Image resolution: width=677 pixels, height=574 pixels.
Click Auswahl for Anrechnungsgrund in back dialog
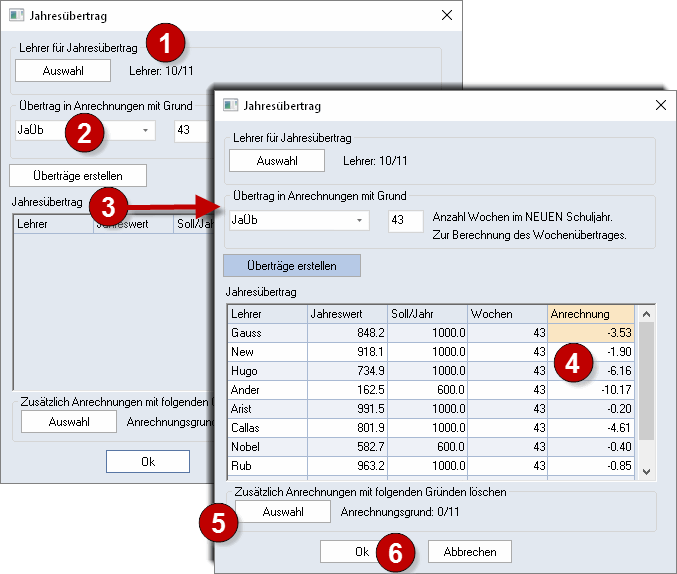[69, 422]
